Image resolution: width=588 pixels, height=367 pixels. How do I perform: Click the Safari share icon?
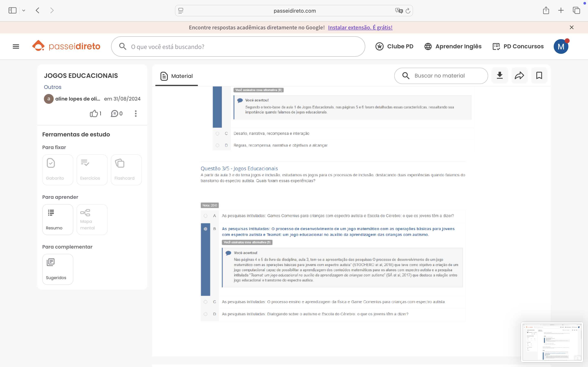pyautogui.click(x=546, y=10)
